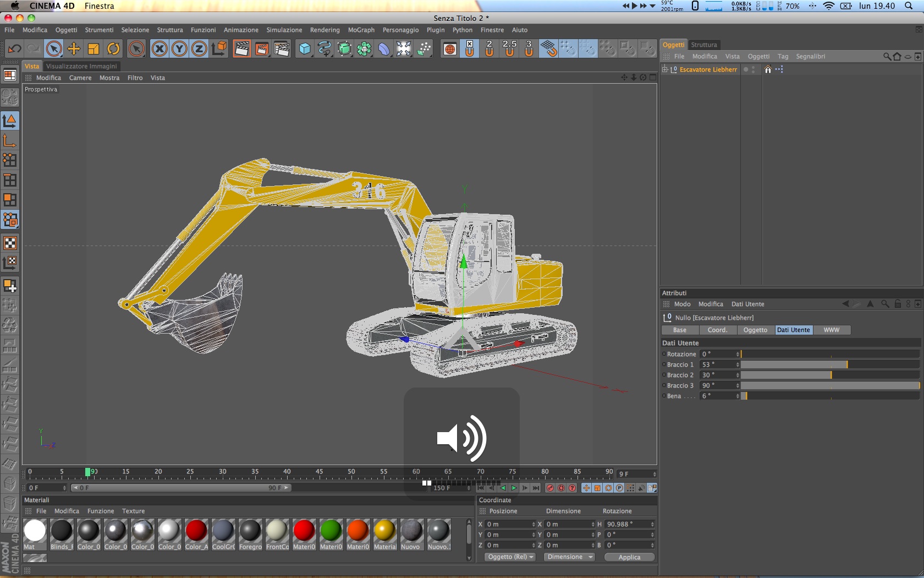Image resolution: width=924 pixels, height=578 pixels.
Task: Expand the Escavatore Liebherr object tree
Action: point(665,70)
